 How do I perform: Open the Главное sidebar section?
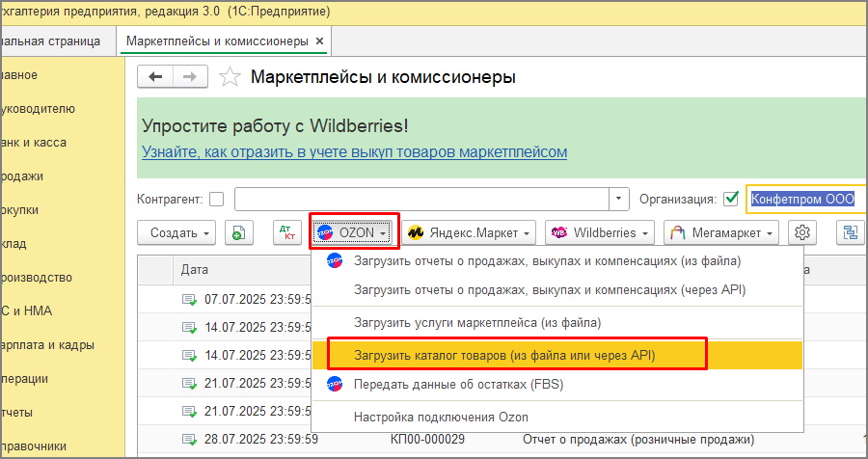pyautogui.click(x=19, y=75)
